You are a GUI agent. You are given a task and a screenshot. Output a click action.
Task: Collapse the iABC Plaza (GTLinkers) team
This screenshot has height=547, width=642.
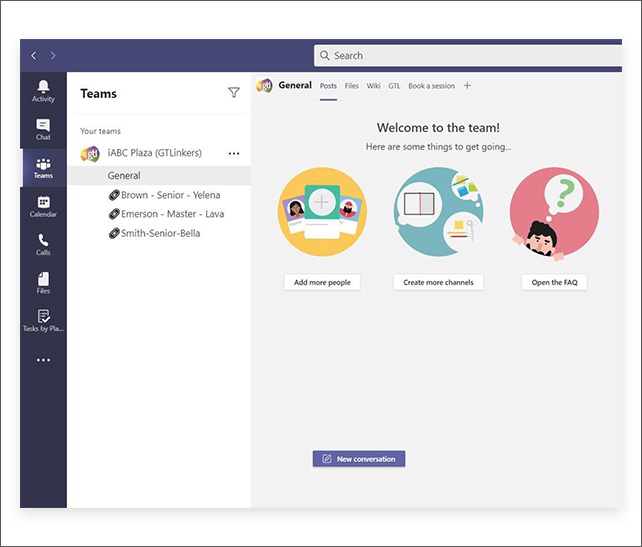[154, 153]
